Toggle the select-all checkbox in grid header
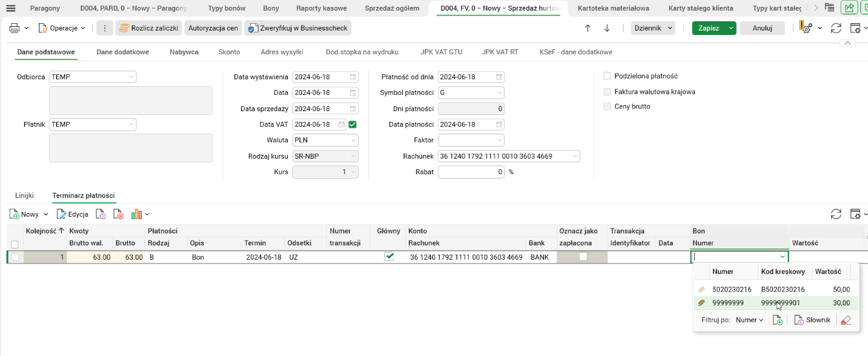The height and width of the screenshot is (356, 868). pyautogui.click(x=15, y=244)
